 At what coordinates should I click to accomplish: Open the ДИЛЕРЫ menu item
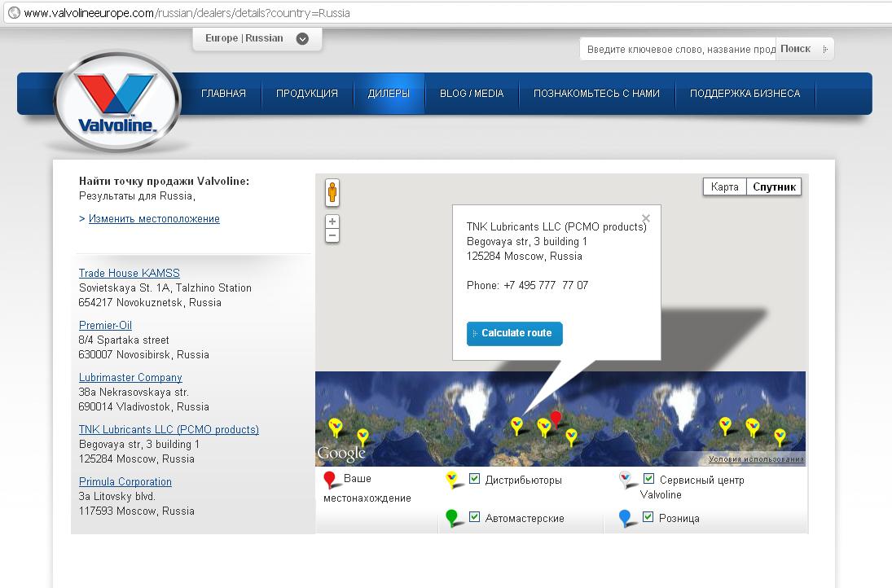click(389, 94)
